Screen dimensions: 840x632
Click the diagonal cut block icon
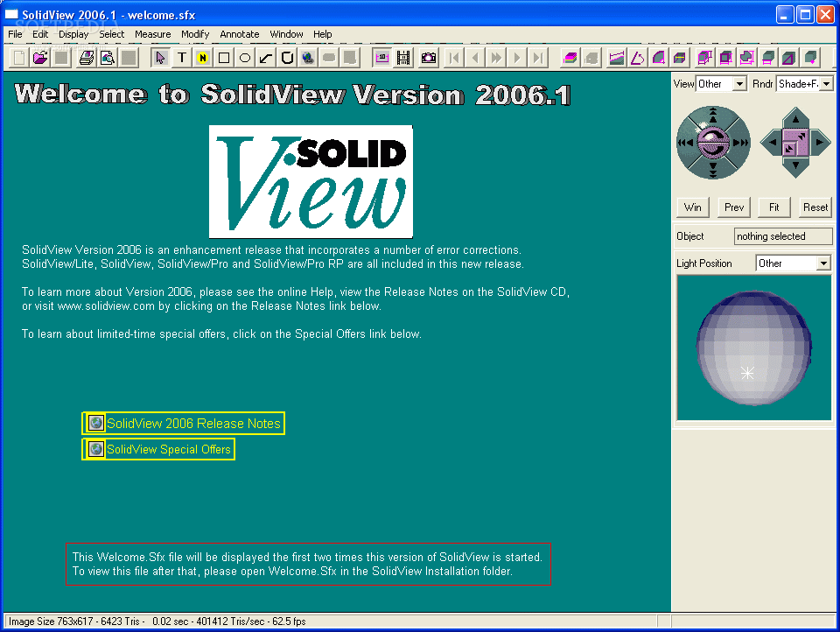[x=788, y=58]
